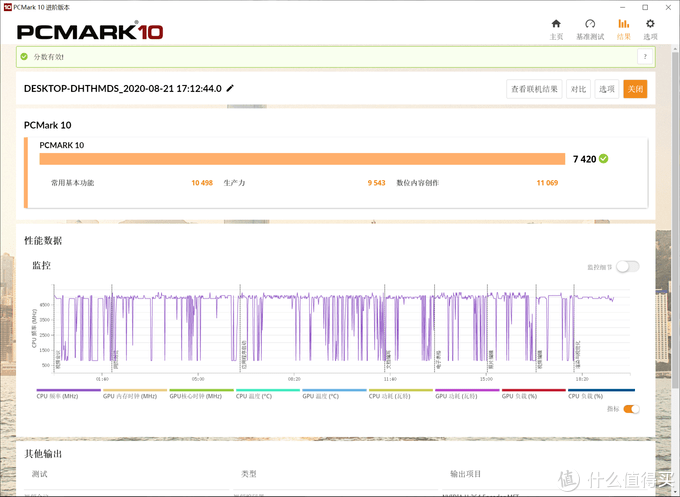
Task: Click the 测试 column header
Action: [x=39, y=474]
